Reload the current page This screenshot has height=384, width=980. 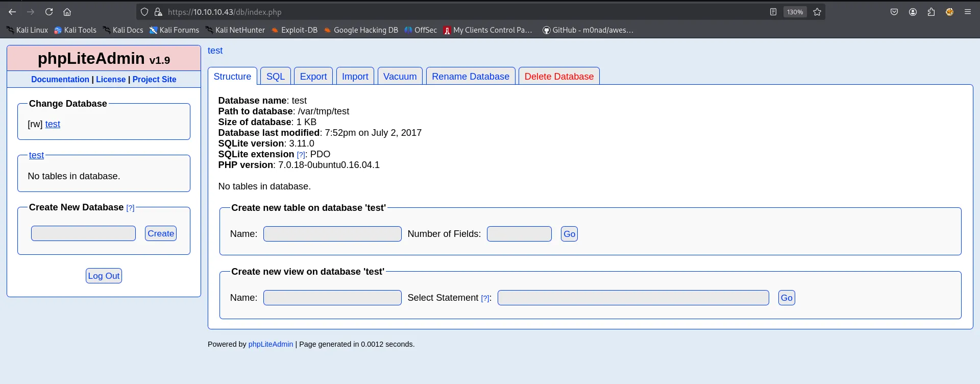pyautogui.click(x=49, y=12)
